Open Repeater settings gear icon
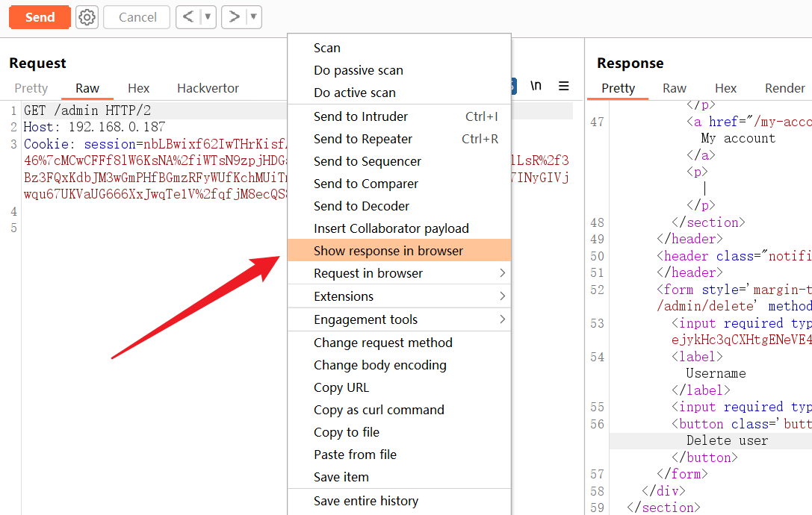Image resolution: width=812 pixels, height=515 pixels. pos(87,17)
